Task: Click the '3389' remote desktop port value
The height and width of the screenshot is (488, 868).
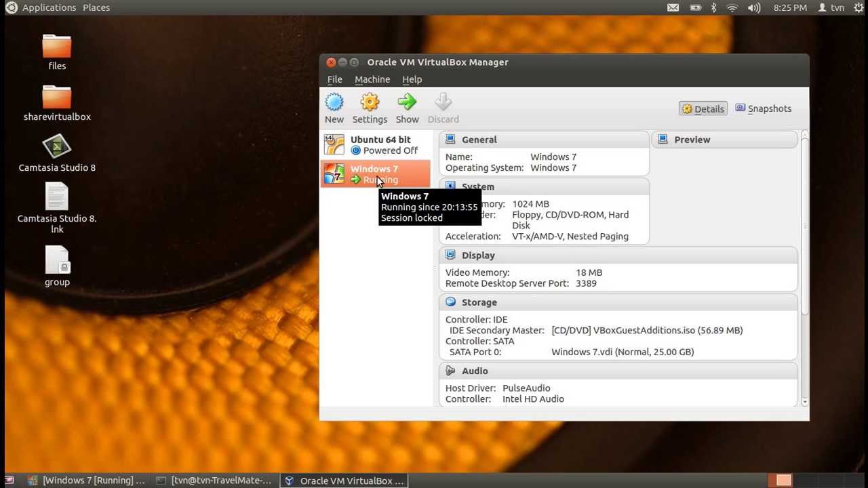Action: 586,283
